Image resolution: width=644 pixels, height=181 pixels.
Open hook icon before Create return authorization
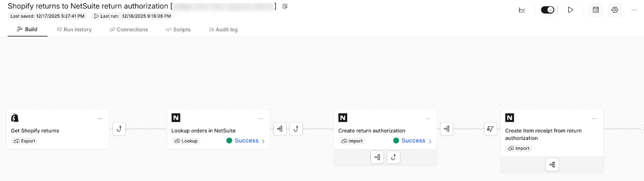tap(296, 129)
